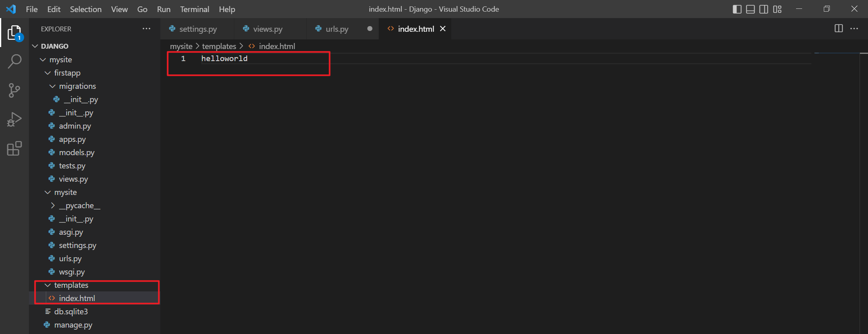Toggle the bottom panel visibility
This screenshot has width=868, height=334.
750,9
